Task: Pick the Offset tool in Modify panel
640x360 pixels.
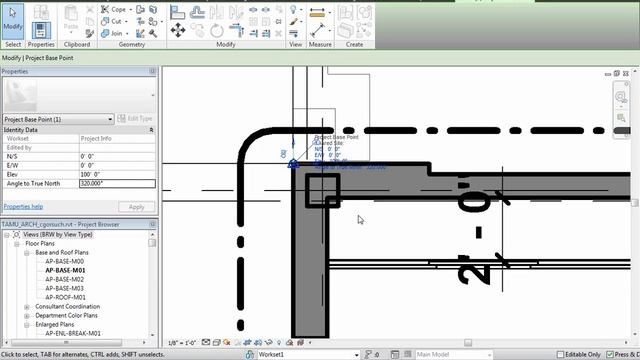Action: click(x=197, y=12)
